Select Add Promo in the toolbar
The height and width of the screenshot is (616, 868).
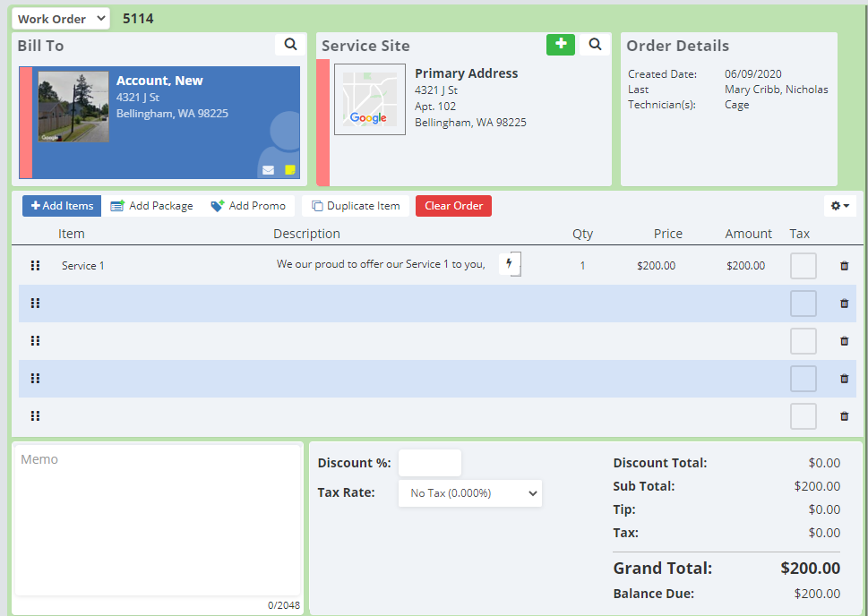point(248,206)
